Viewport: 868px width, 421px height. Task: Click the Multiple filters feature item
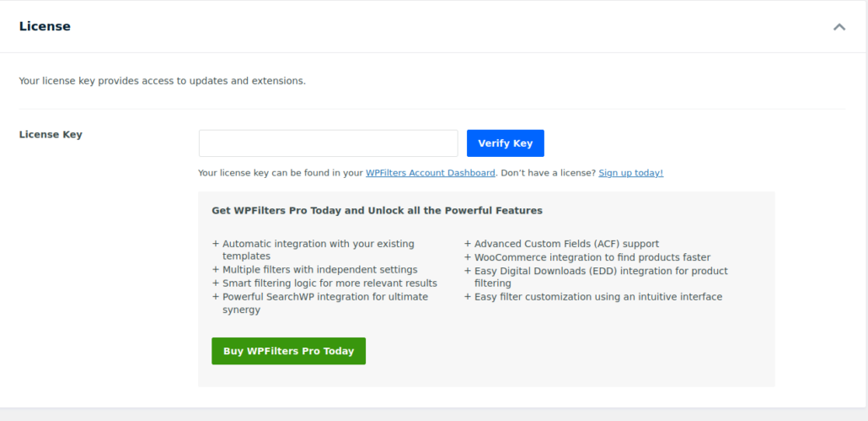pyautogui.click(x=319, y=270)
